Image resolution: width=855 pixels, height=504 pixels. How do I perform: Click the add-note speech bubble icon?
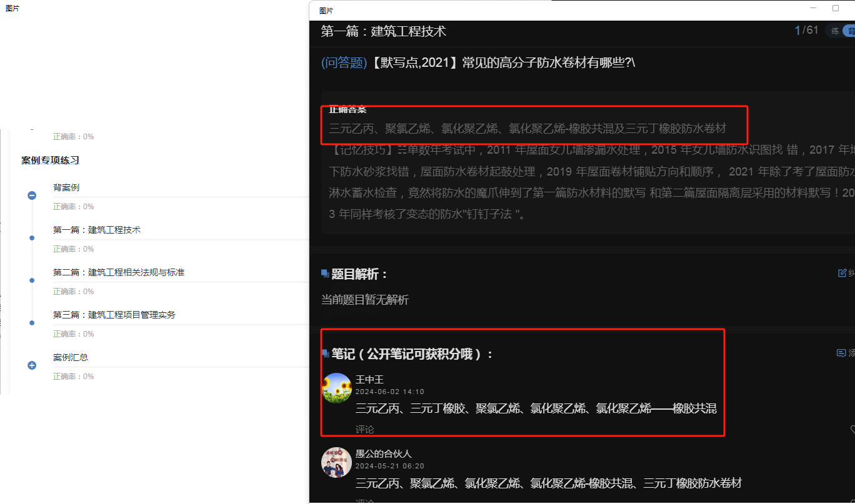(841, 353)
